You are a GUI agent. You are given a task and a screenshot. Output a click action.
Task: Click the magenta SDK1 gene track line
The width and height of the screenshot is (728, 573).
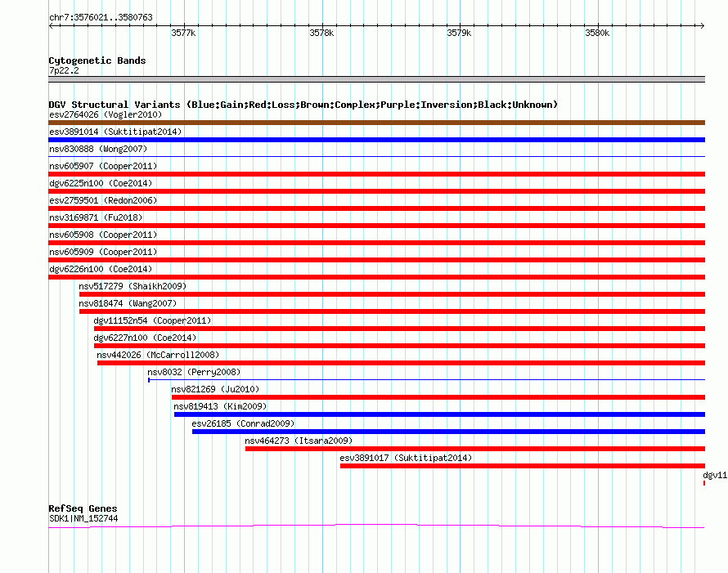pyautogui.click(x=376, y=526)
